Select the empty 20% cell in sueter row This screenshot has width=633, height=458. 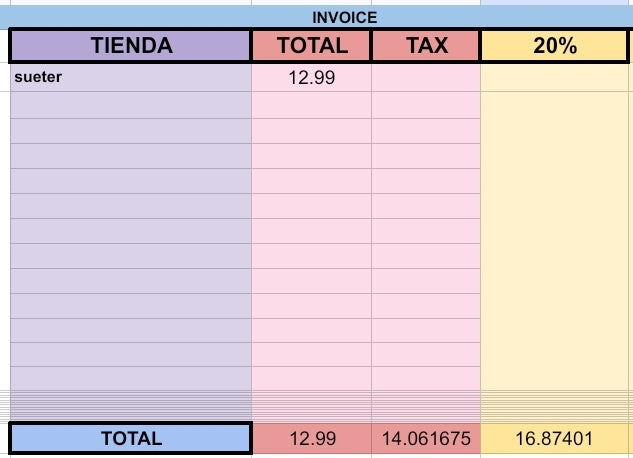point(553,77)
